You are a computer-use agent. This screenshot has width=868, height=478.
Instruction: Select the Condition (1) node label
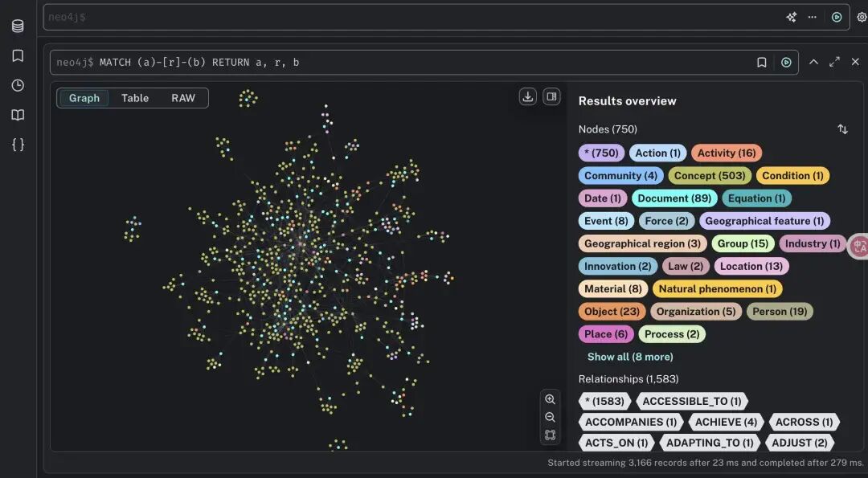pos(792,176)
